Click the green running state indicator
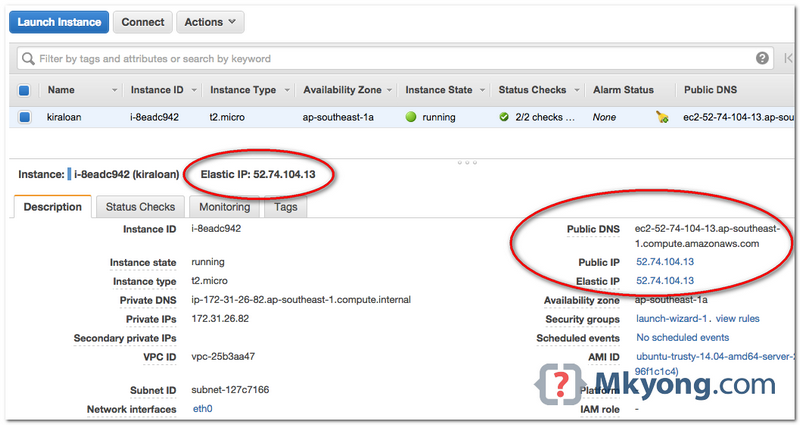 pos(410,117)
